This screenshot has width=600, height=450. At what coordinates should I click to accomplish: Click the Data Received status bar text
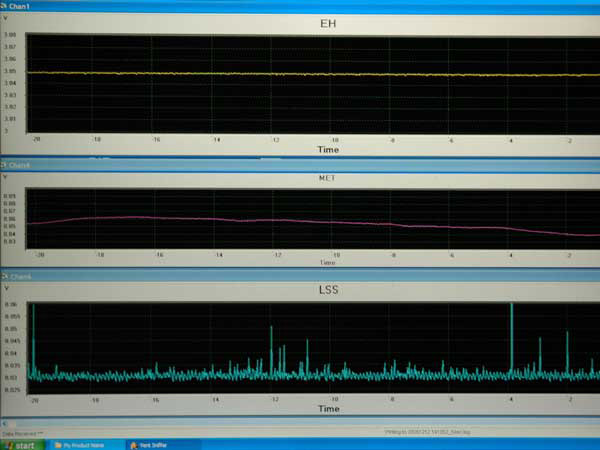pos(22,434)
